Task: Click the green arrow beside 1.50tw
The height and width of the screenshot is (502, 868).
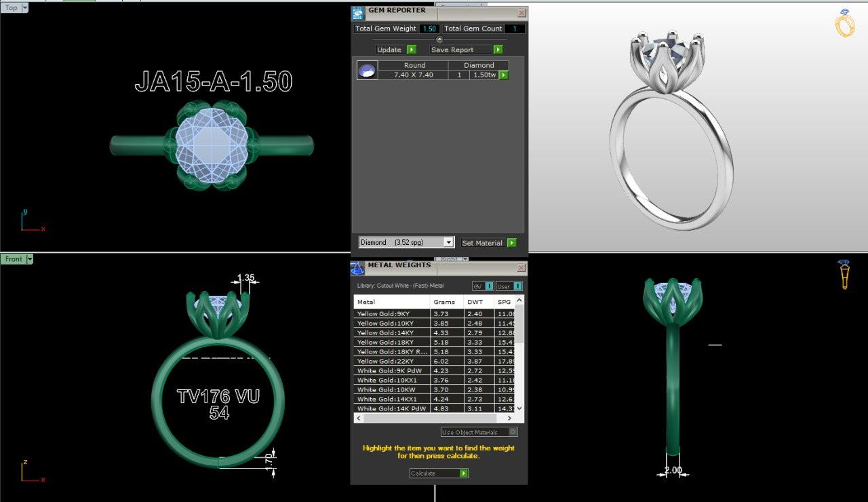Action: (x=504, y=75)
